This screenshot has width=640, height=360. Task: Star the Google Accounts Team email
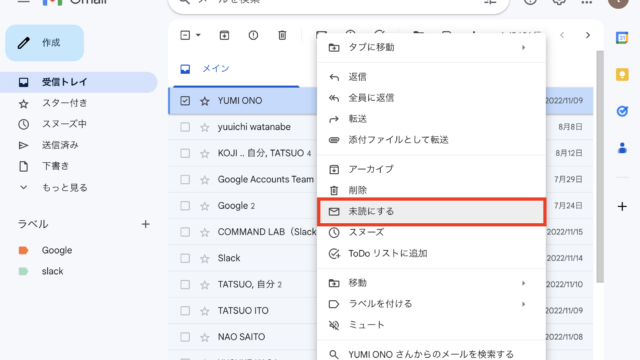204,180
